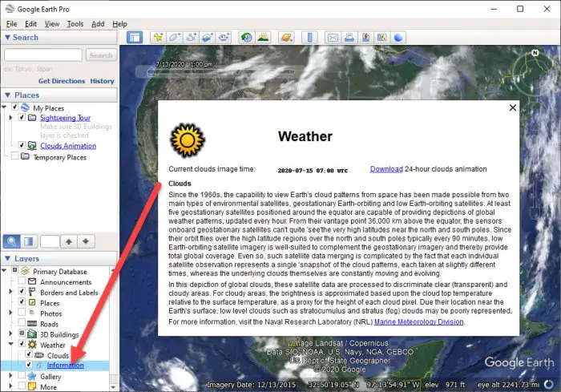This screenshot has width=561, height=392.
Task: Collapse the Search panel header triangle
Action: click(x=7, y=37)
